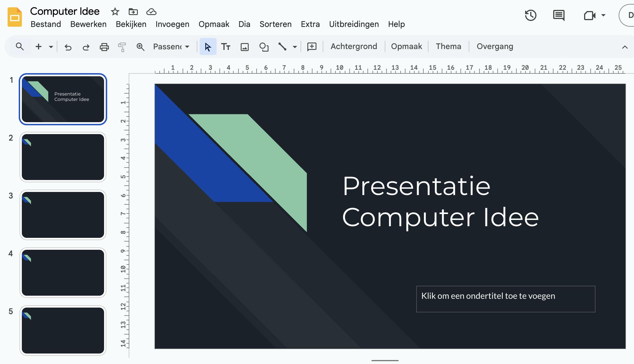Expand the new slide layout dropdown arrow
Viewport: 634px width, 364px height.
(51, 47)
